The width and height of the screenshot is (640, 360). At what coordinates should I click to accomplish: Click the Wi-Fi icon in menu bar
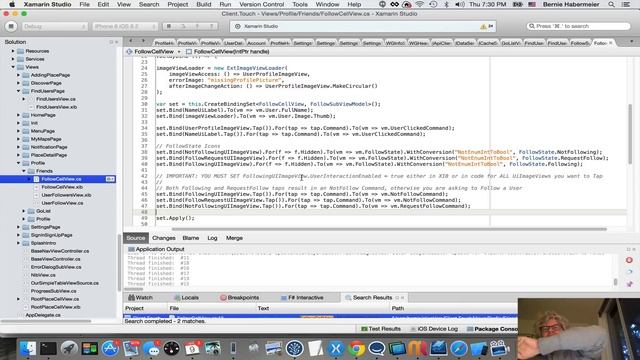[x=420, y=4]
